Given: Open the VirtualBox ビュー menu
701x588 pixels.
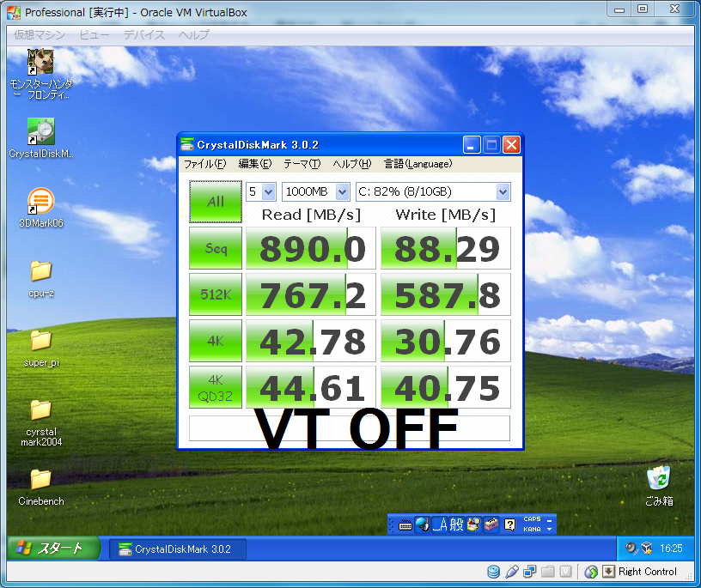Looking at the screenshot, I should point(94,34).
